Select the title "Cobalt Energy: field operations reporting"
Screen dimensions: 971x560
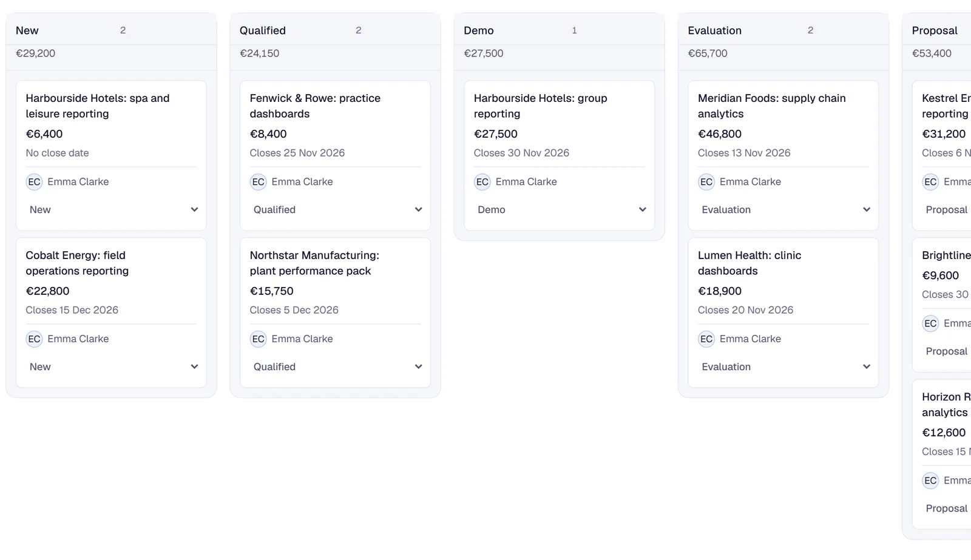[77, 263]
